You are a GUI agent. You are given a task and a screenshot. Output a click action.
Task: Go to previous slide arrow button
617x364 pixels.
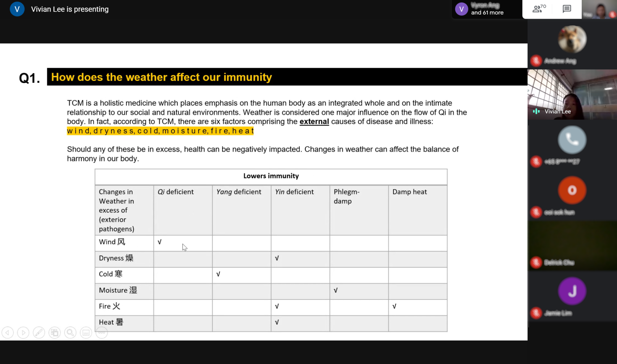pyautogui.click(x=8, y=333)
